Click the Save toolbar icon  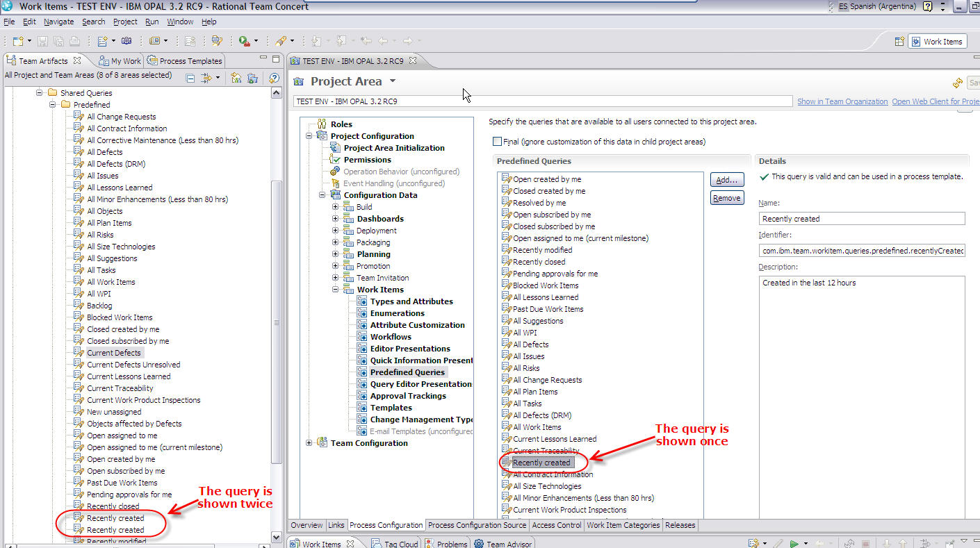[43, 41]
